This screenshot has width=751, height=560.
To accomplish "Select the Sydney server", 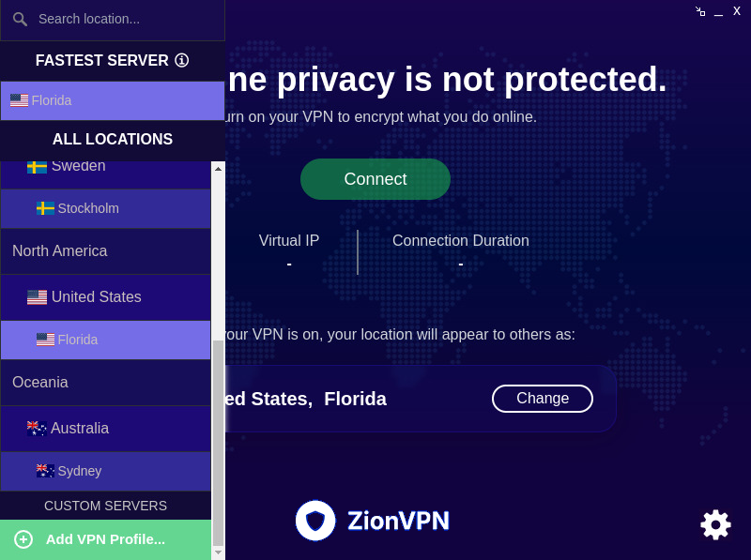I will (x=80, y=470).
